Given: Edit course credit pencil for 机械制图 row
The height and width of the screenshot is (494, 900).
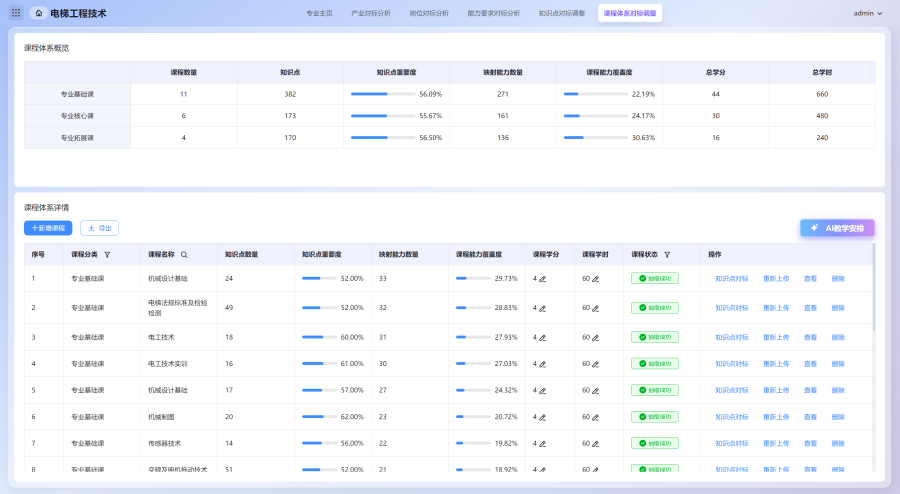Looking at the screenshot, I should (543, 417).
